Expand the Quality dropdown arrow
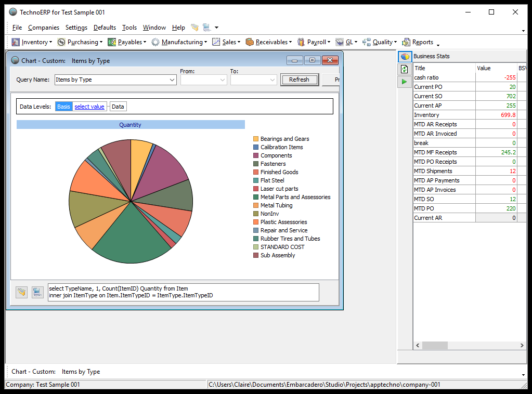The width and height of the screenshot is (532, 394). coord(395,42)
